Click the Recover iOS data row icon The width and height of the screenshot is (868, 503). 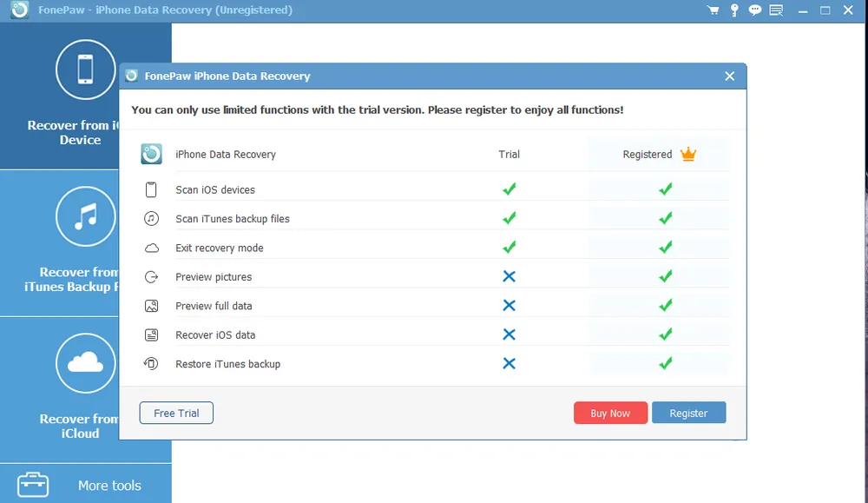tap(151, 334)
